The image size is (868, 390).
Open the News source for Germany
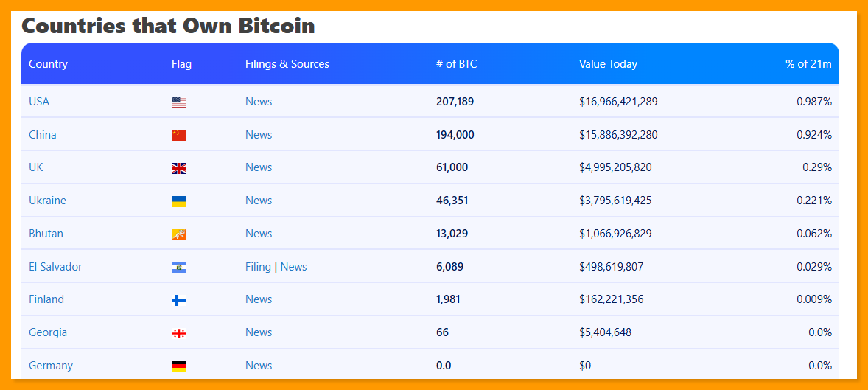tap(259, 366)
